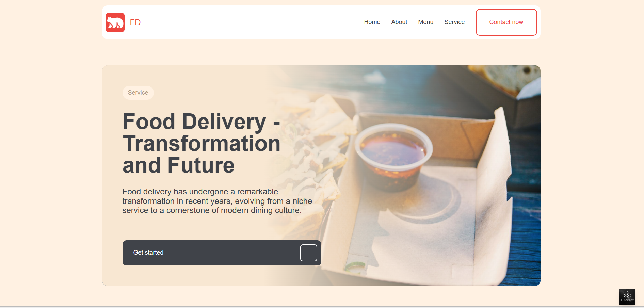
Task: Click the word Future in the headline
Action: (201, 165)
